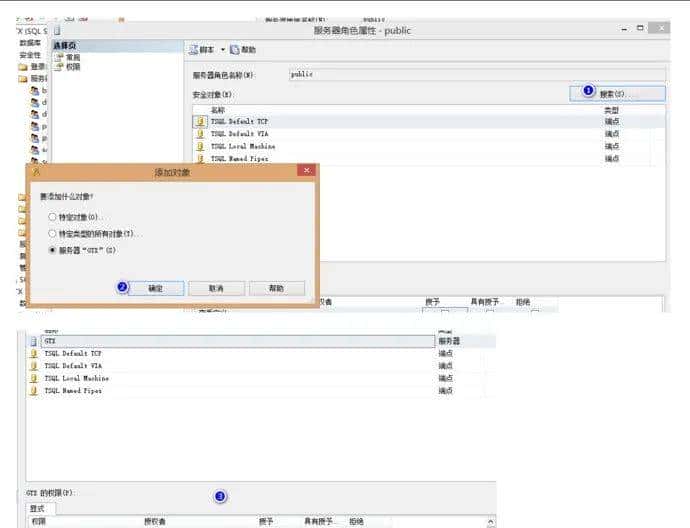Click the 类型 column header in upper list
This screenshot has height=528, width=690.
pyautogui.click(x=612, y=110)
